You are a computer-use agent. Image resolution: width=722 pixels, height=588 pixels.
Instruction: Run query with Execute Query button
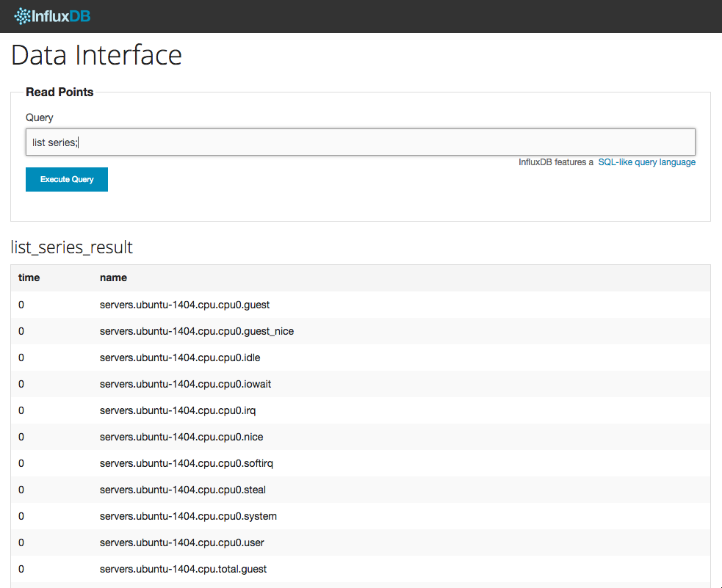click(x=67, y=179)
